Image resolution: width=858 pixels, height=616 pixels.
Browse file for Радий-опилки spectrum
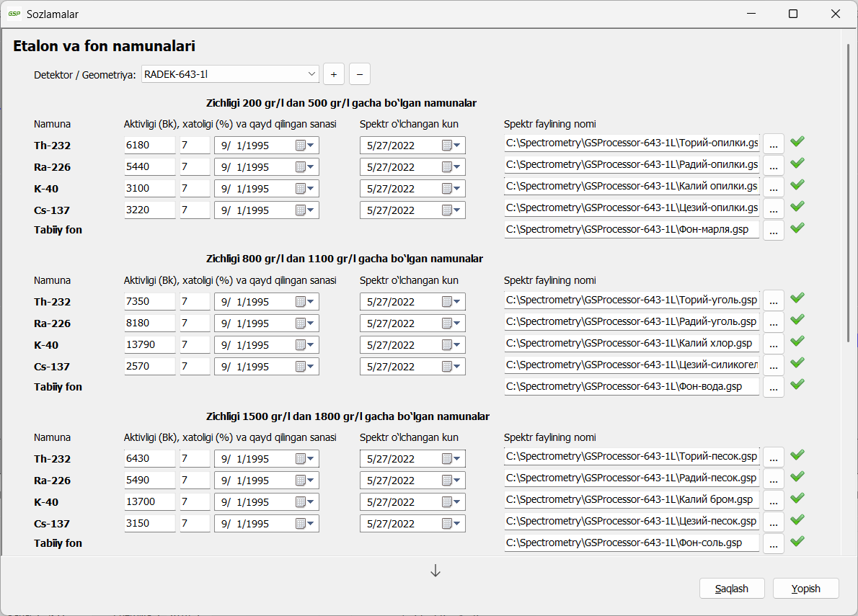773,166
